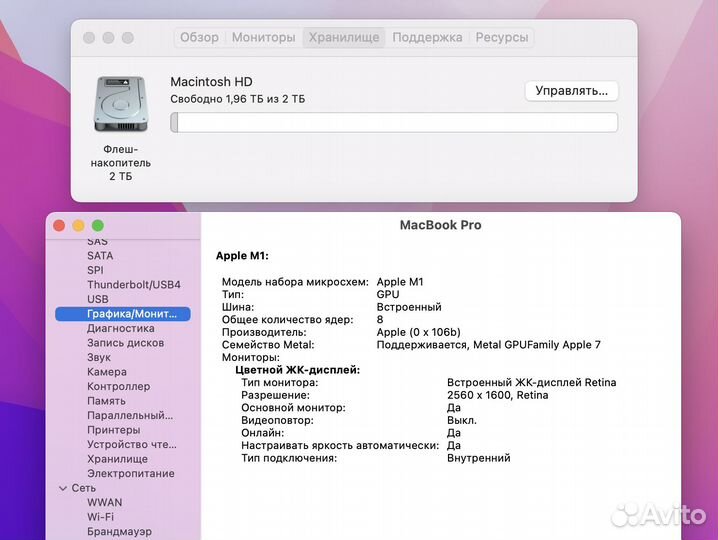Image resolution: width=718 pixels, height=540 pixels.
Task: Open the Мониторы tab
Action: [263, 38]
